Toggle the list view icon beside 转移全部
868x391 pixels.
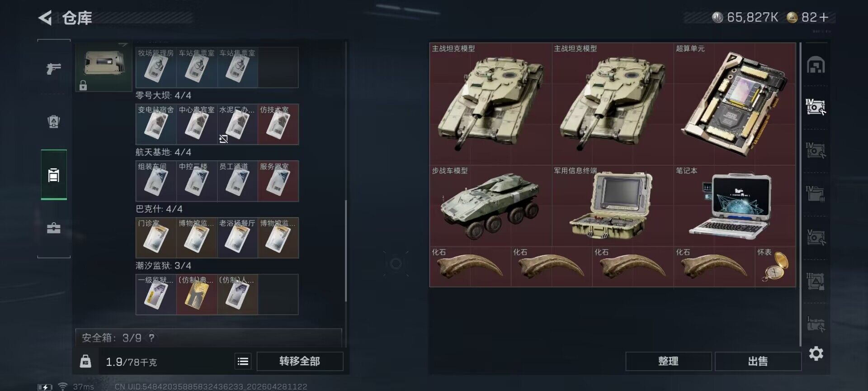point(243,362)
